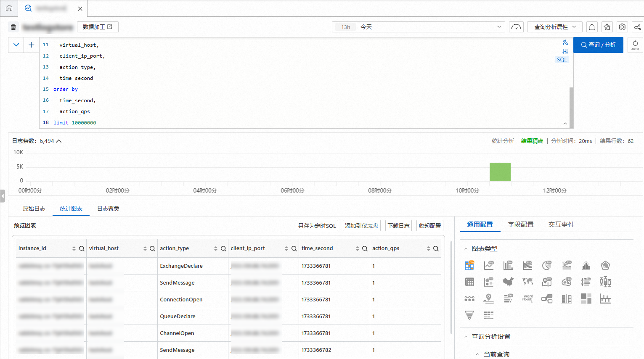Click the query editor vertical scrollbar
644x359 pixels.
[571, 107]
